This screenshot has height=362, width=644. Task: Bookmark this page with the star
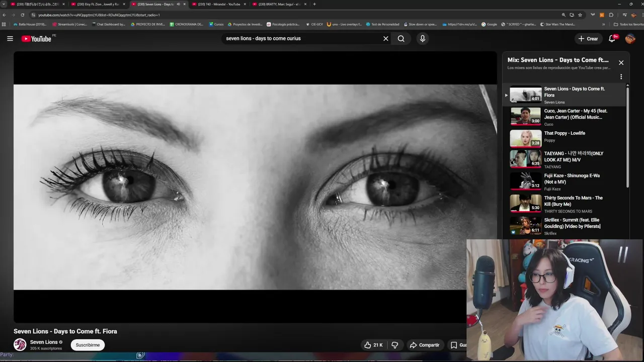pyautogui.click(x=580, y=15)
